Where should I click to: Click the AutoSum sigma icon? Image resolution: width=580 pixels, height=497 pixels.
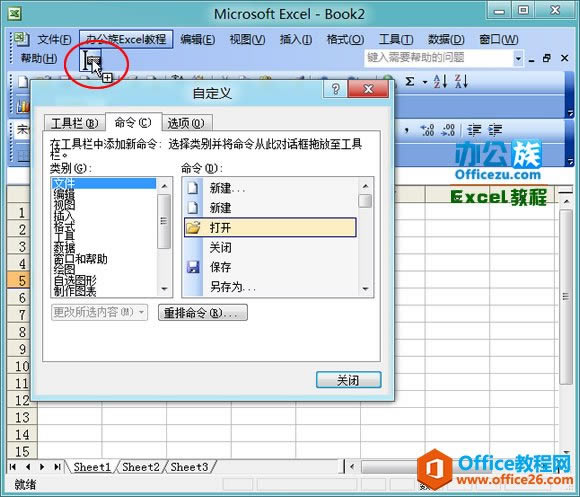coord(409,81)
